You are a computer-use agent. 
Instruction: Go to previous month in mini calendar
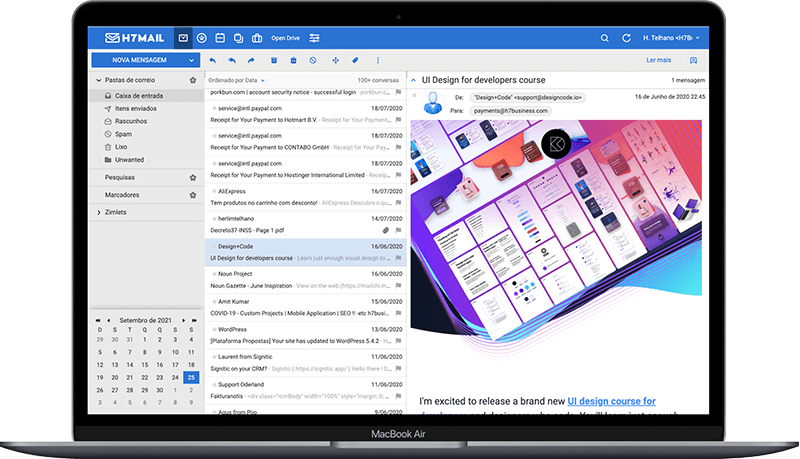tap(109, 320)
